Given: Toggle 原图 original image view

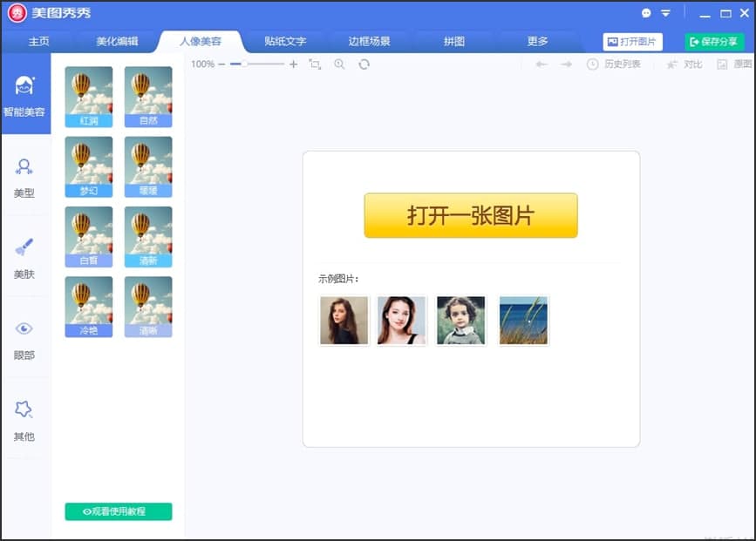Looking at the screenshot, I should (x=735, y=64).
